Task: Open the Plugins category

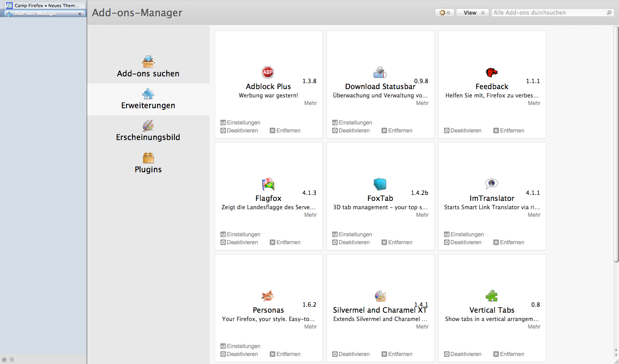Action: pos(148,164)
